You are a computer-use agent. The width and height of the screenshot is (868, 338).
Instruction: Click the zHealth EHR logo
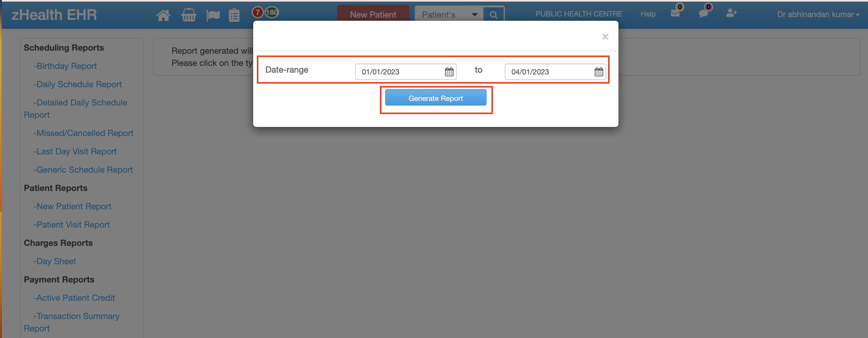54,15
